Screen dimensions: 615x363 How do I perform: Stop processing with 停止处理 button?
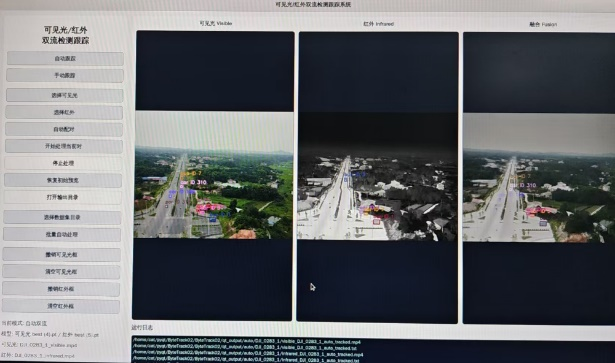[63, 163]
